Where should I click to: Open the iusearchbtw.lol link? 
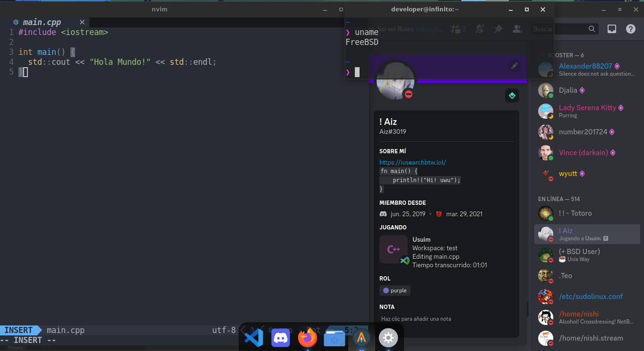coord(412,162)
